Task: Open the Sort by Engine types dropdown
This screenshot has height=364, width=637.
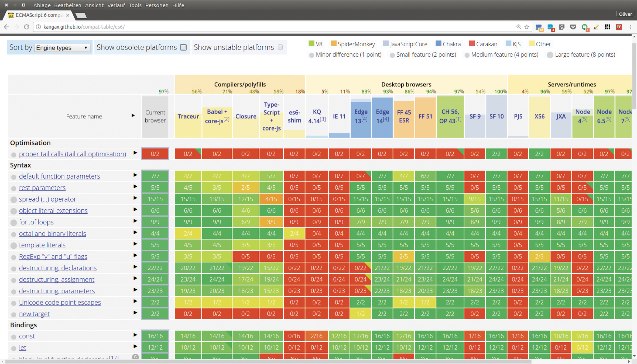Action: (x=62, y=48)
